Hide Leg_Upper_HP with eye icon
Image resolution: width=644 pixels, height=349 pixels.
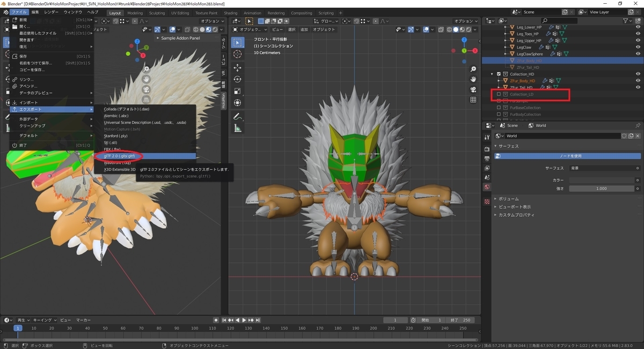[638, 40]
